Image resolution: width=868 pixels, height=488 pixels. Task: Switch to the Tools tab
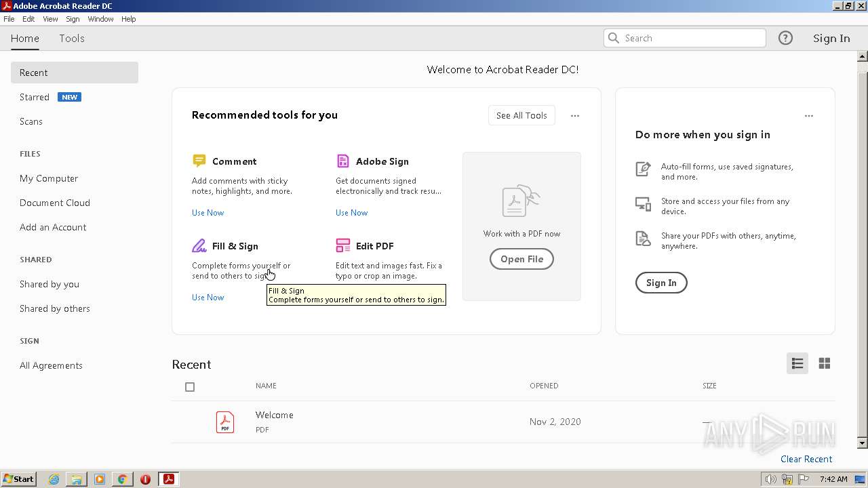click(x=72, y=38)
